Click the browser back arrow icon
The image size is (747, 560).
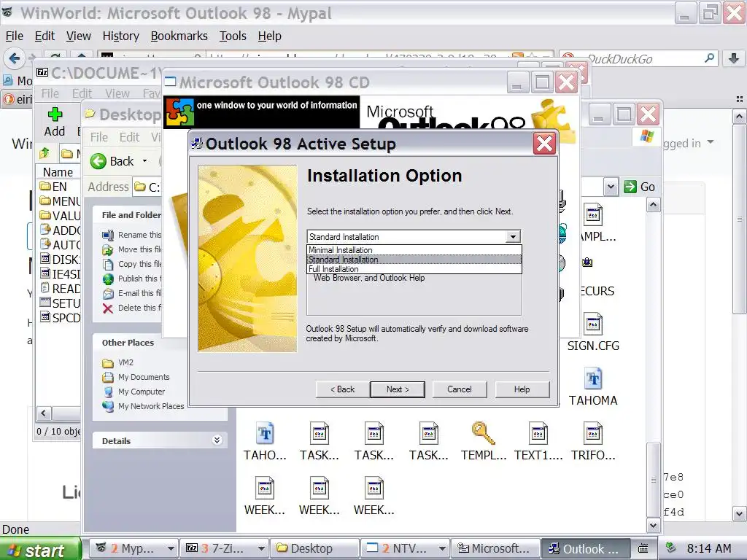click(15, 58)
